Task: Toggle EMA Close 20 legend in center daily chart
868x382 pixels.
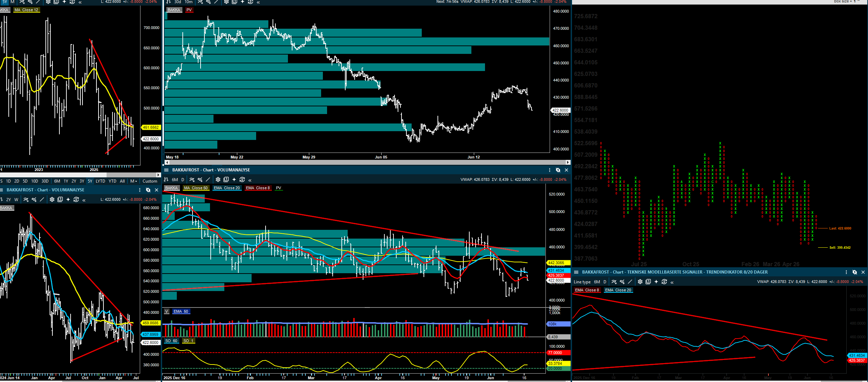Action: coord(227,188)
